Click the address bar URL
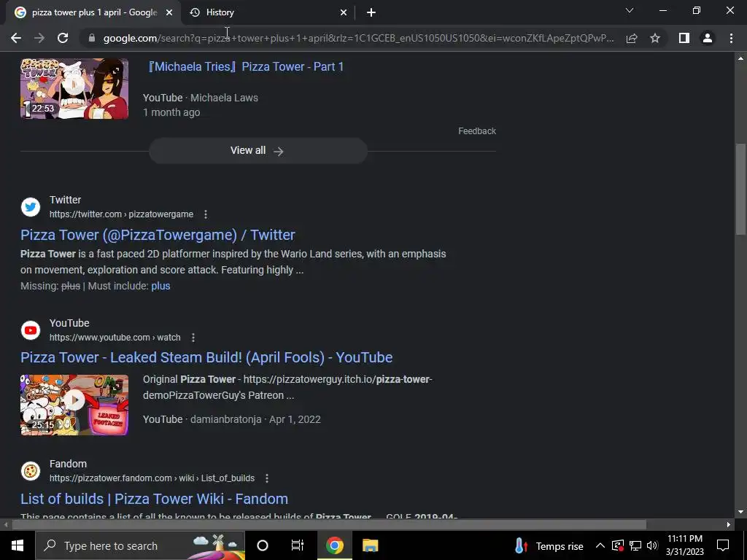The image size is (747, 560). click(358, 38)
